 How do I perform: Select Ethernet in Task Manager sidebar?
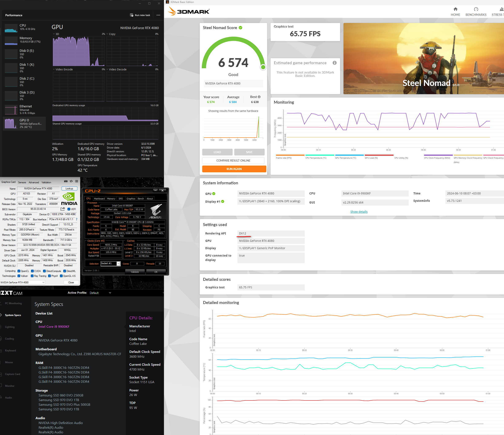tap(24, 110)
